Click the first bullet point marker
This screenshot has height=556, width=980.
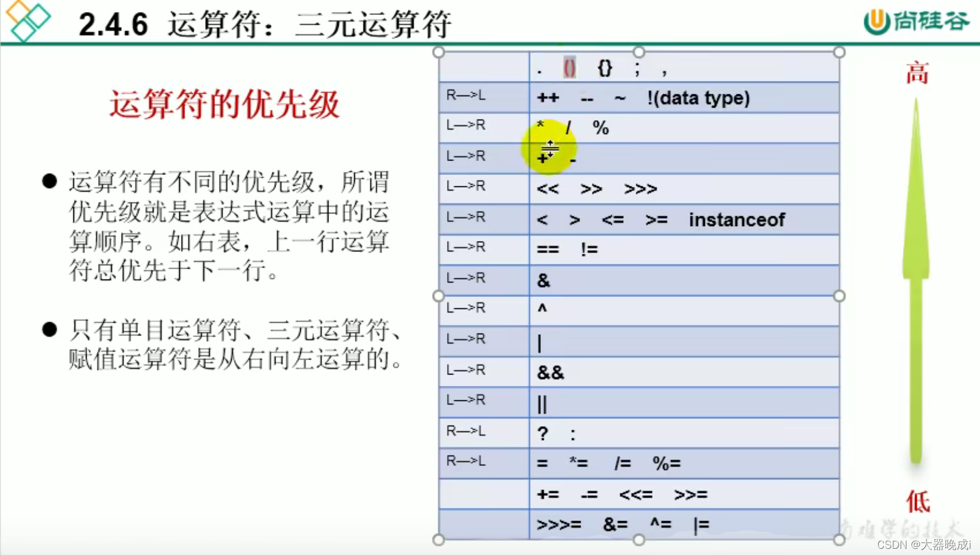[49, 180]
